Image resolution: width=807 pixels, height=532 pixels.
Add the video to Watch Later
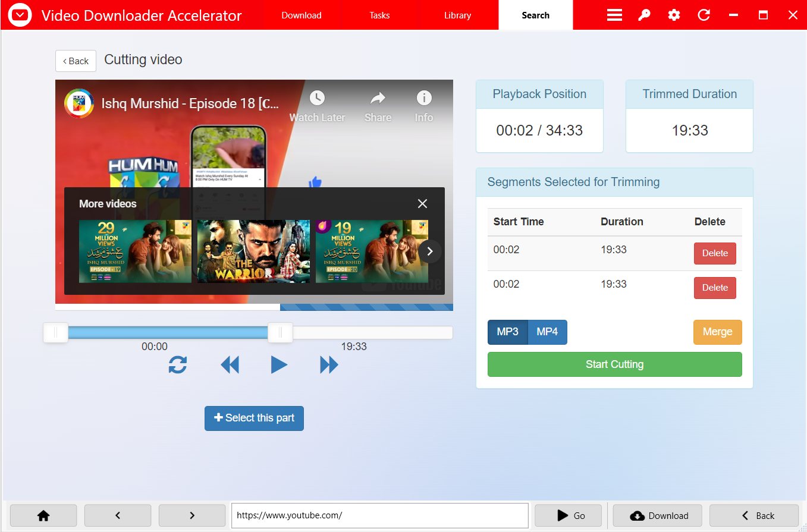tap(317, 104)
